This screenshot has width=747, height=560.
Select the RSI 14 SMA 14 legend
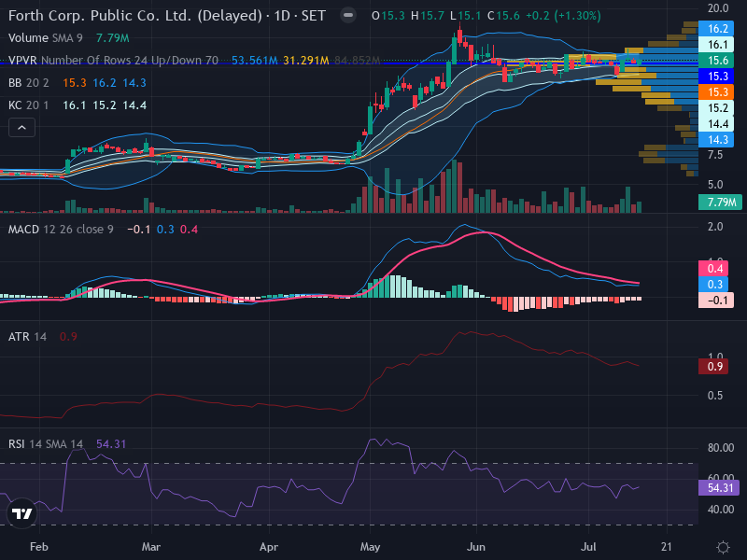[46, 444]
